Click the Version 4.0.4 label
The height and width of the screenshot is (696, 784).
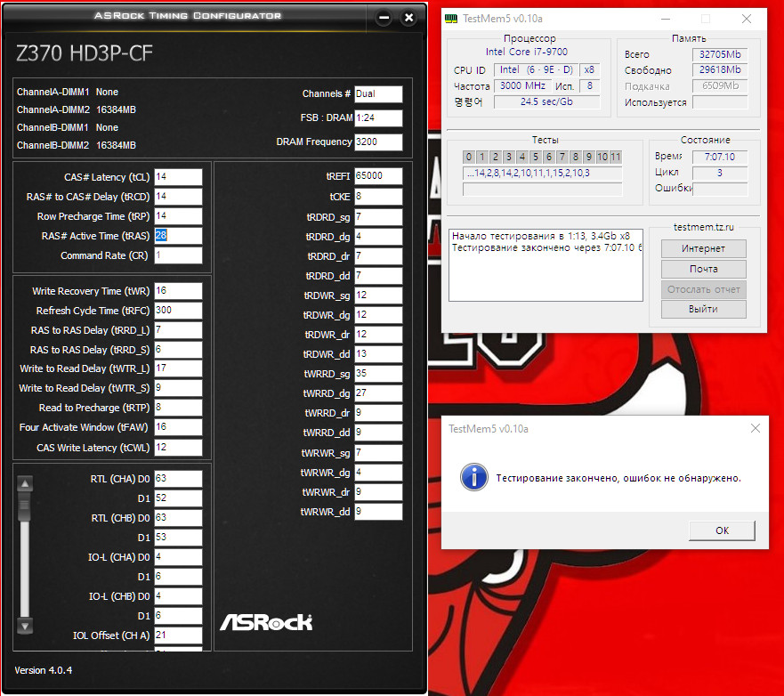43,670
